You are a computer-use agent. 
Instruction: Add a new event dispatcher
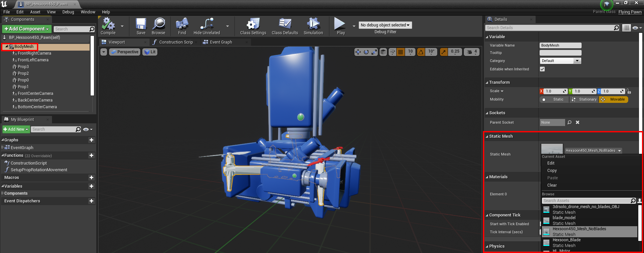pyautogui.click(x=91, y=201)
